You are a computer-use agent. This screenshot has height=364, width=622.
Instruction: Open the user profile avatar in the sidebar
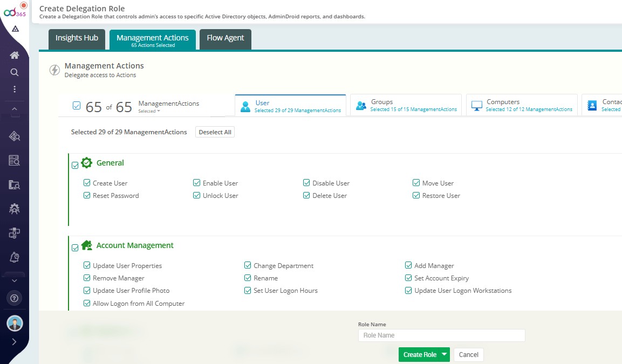[14, 323]
